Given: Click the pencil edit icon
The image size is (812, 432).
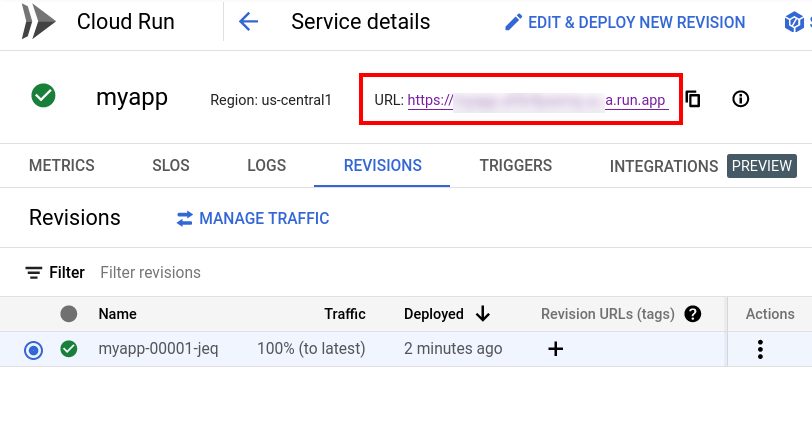Looking at the screenshot, I should coord(513,22).
